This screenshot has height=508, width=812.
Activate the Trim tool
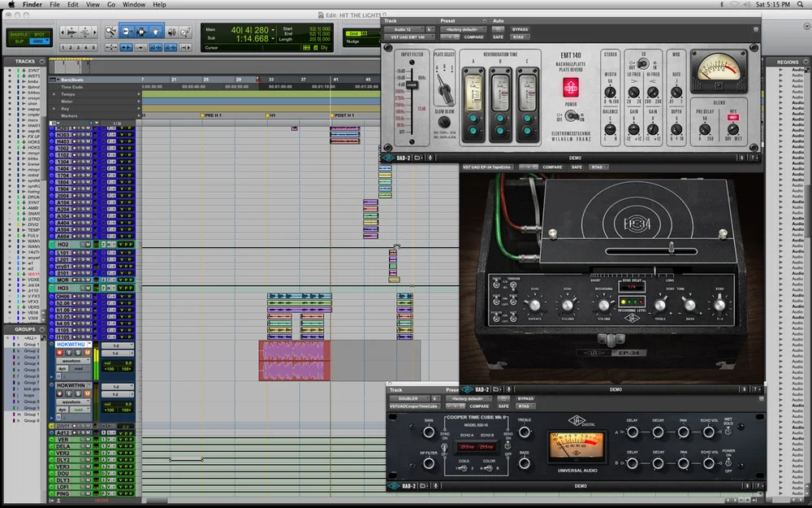coord(127,32)
